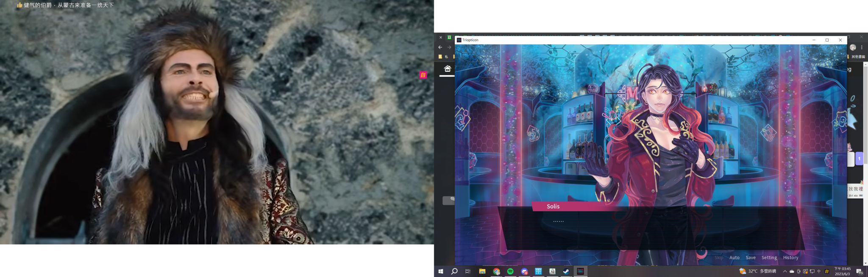Click the video title text at top
The height and width of the screenshot is (277, 868).
click(x=69, y=5)
